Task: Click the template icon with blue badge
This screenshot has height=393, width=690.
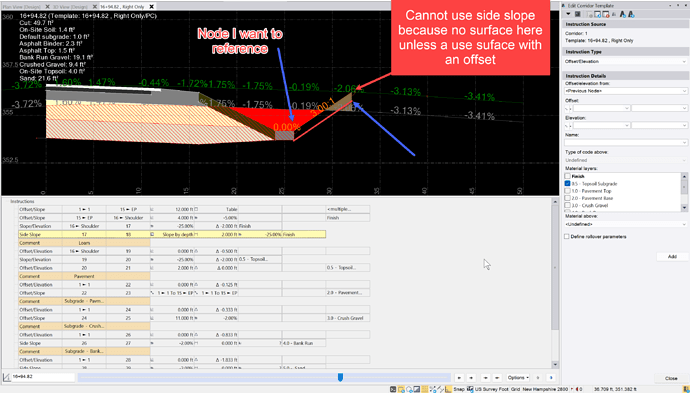Action: click(x=598, y=15)
